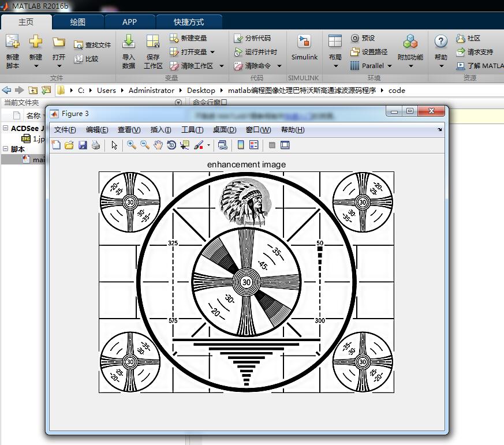Switch to the 绘图 tab

78,22
